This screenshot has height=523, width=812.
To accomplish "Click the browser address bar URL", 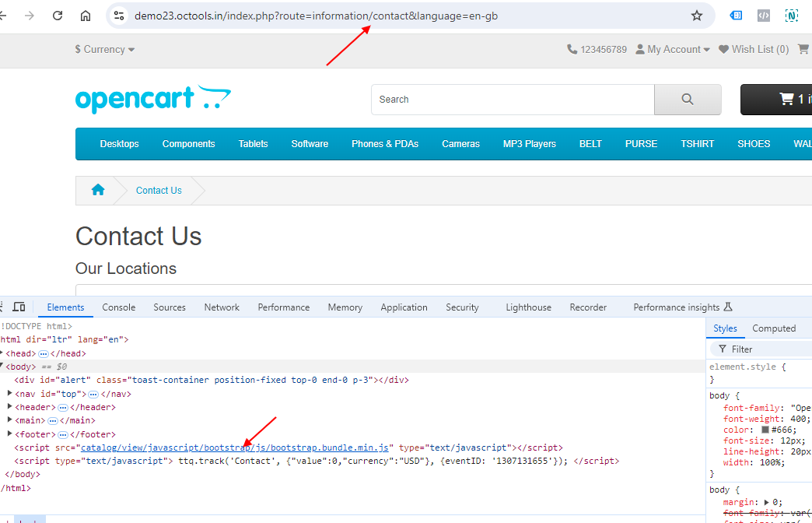I will pyautogui.click(x=316, y=16).
